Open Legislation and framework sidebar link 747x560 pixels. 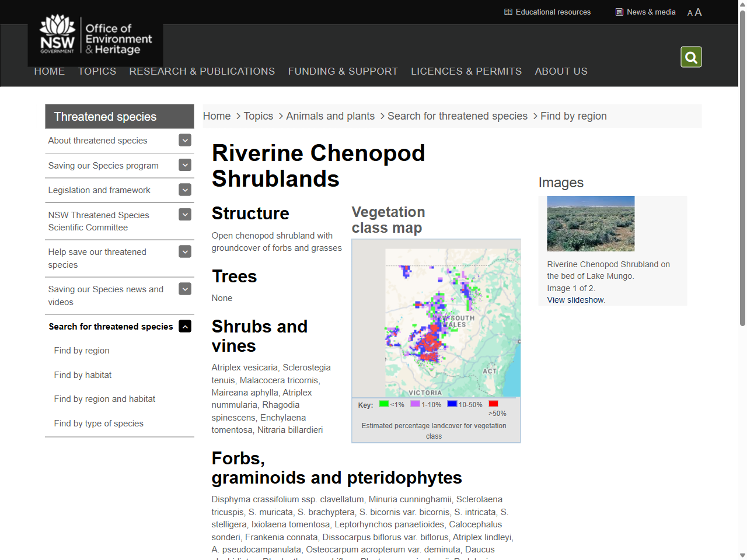(99, 190)
